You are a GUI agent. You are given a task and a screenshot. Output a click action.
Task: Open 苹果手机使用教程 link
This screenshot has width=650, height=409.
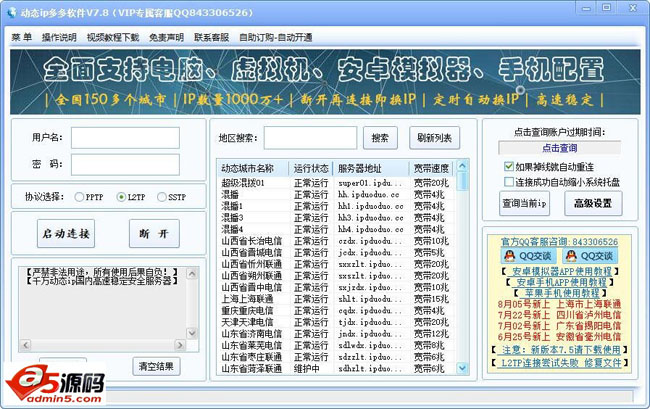click(x=561, y=293)
